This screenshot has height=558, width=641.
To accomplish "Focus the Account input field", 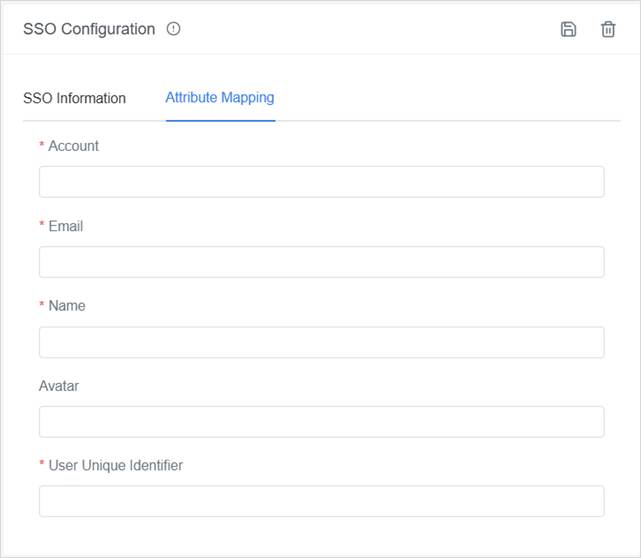I will tap(321, 182).
